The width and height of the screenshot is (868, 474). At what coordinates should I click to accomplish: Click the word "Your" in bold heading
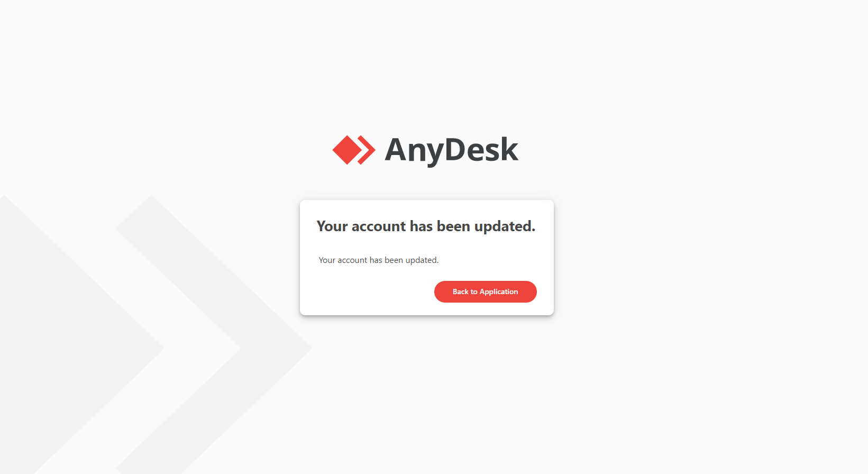[332, 226]
